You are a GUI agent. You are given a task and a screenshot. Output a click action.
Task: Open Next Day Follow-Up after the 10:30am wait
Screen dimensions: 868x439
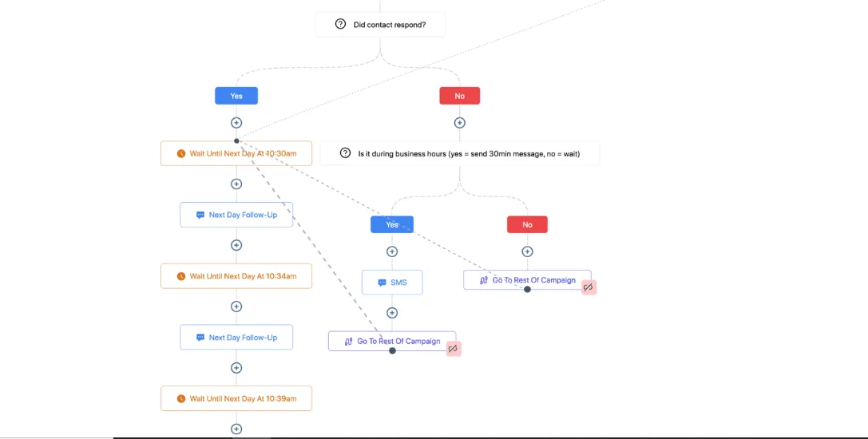(236, 215)
